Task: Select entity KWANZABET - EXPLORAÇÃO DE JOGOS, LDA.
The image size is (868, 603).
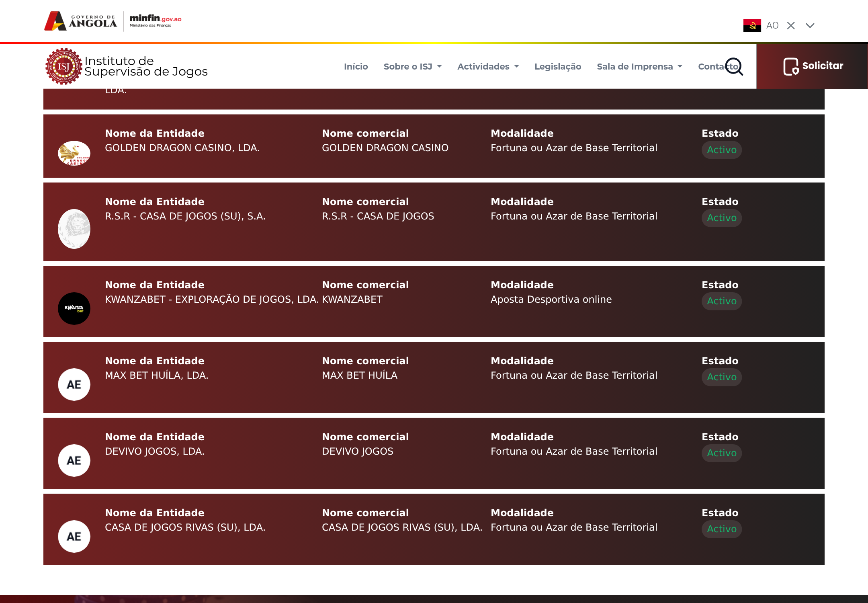Action: (212, 299)
